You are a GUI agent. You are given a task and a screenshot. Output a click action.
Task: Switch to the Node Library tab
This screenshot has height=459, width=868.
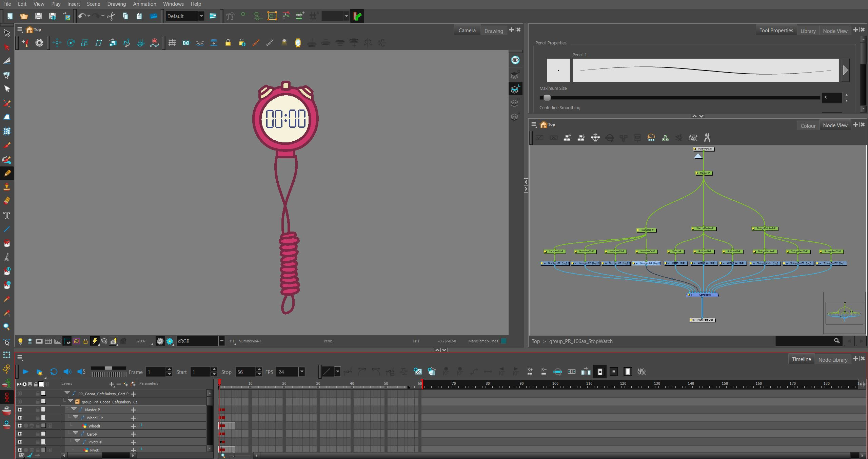pyautogui.click(x=833, y=360)
